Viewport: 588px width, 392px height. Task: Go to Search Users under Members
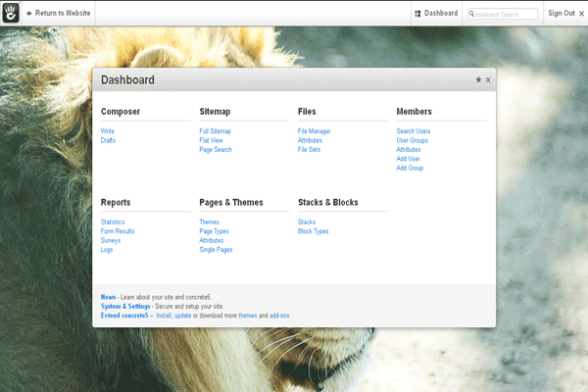[413, 131]
